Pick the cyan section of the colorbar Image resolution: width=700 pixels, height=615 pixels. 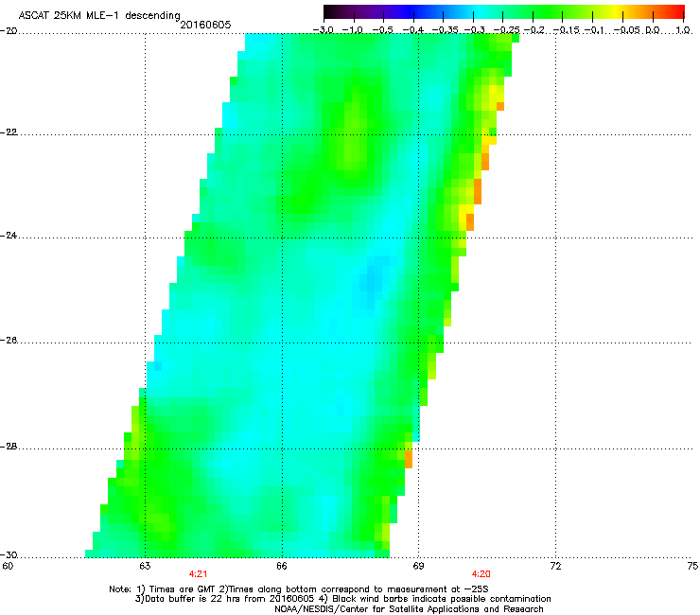[480, 12]
